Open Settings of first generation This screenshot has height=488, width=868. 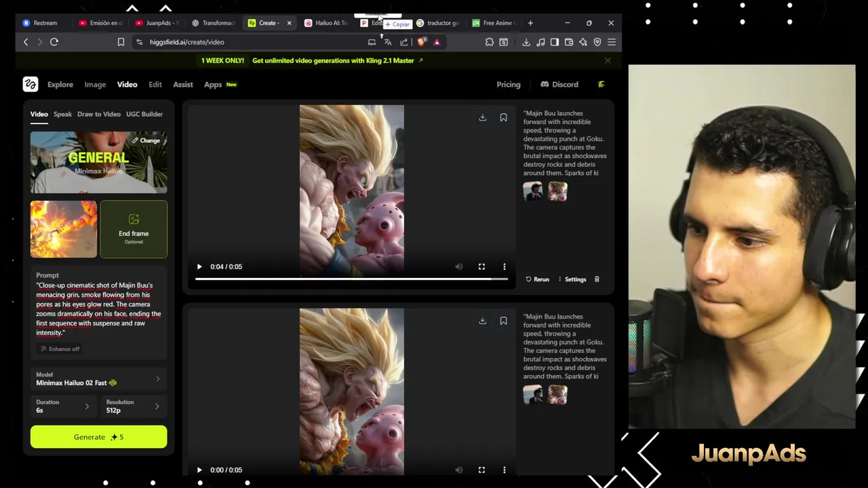572,279
